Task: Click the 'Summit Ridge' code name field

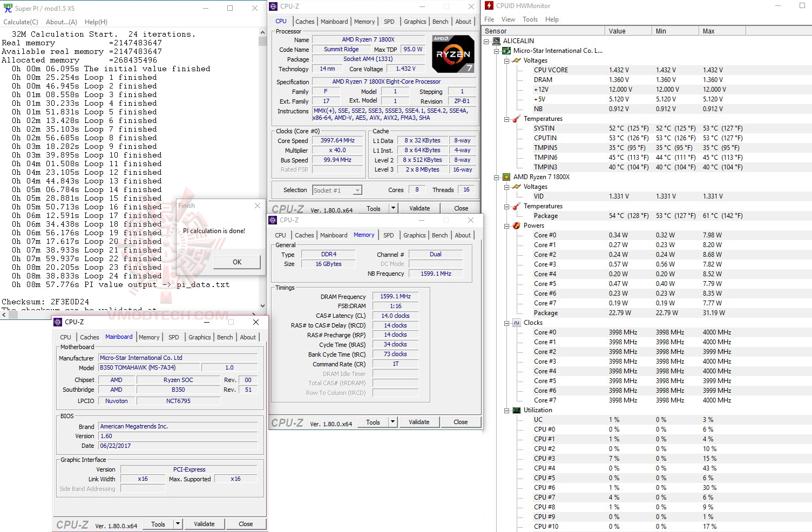Action: pos(341,49)
